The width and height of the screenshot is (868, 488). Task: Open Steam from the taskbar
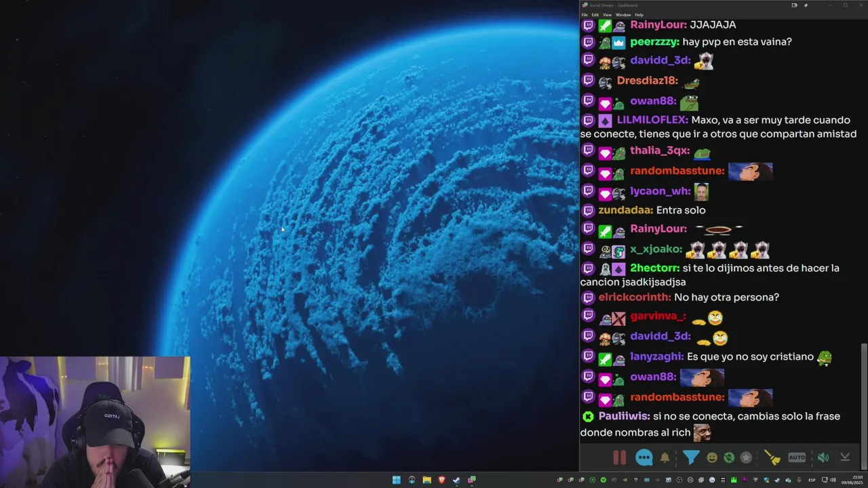coord(456,480)
